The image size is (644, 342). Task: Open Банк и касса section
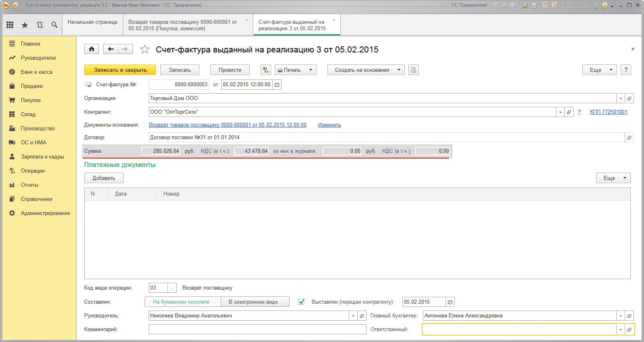click(x=37, y=72)
